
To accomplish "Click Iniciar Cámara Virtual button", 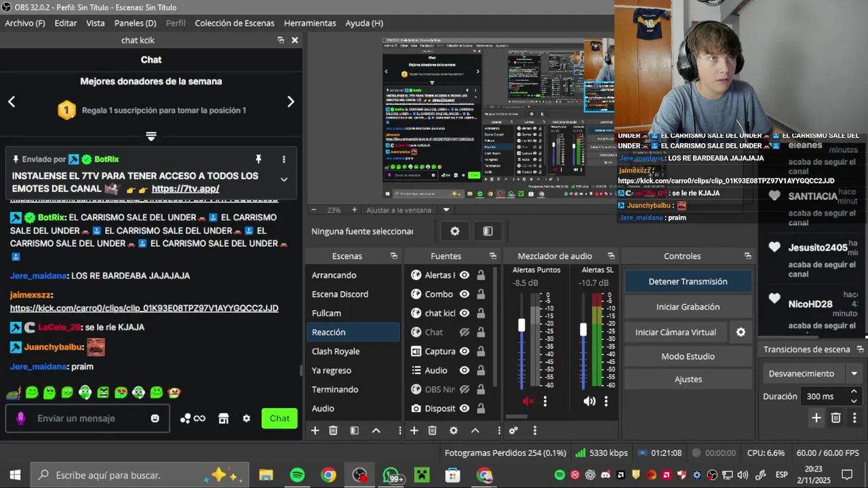I will point(675,332).
